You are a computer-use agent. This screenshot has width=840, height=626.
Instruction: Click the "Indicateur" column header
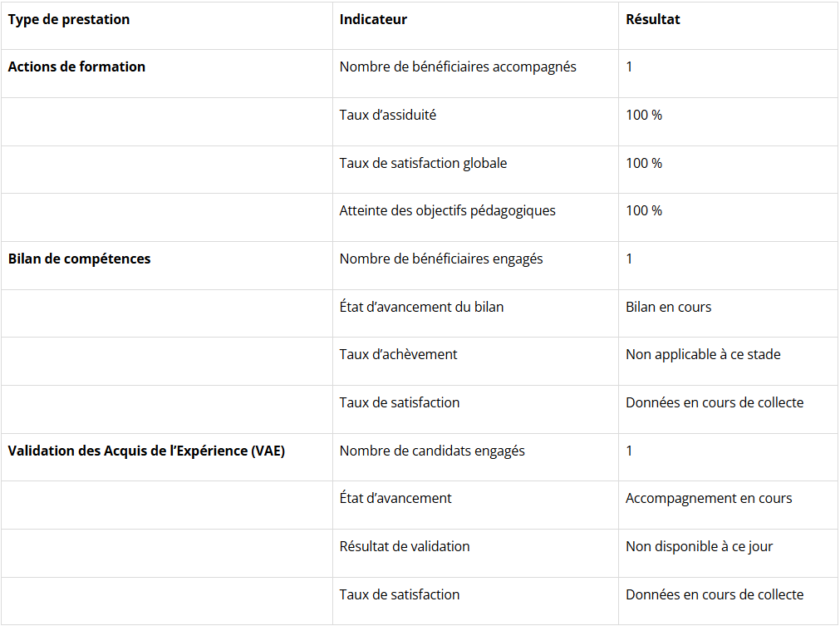(x=373, y=19)
